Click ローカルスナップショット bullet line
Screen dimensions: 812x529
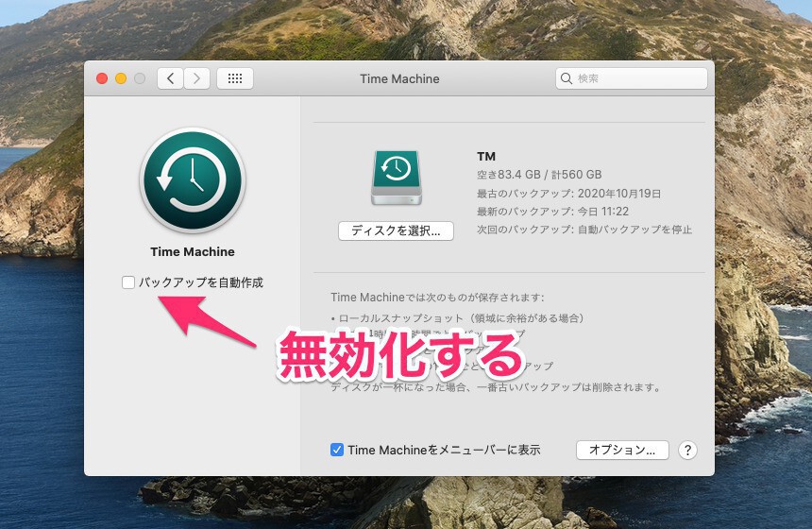point(458,318)
